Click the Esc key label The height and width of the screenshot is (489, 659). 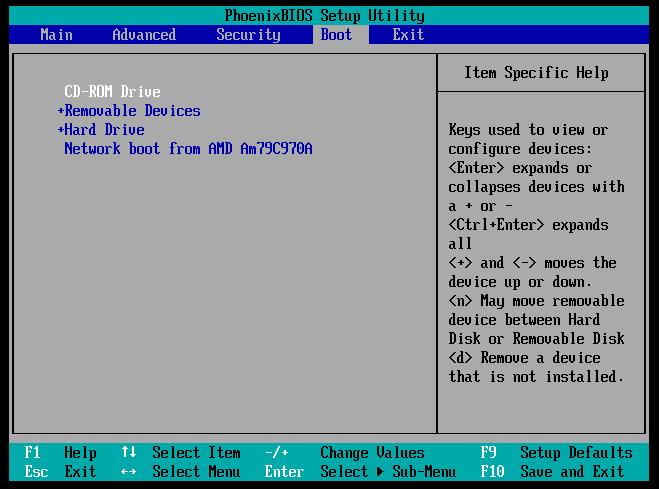[x=36, y=472]
